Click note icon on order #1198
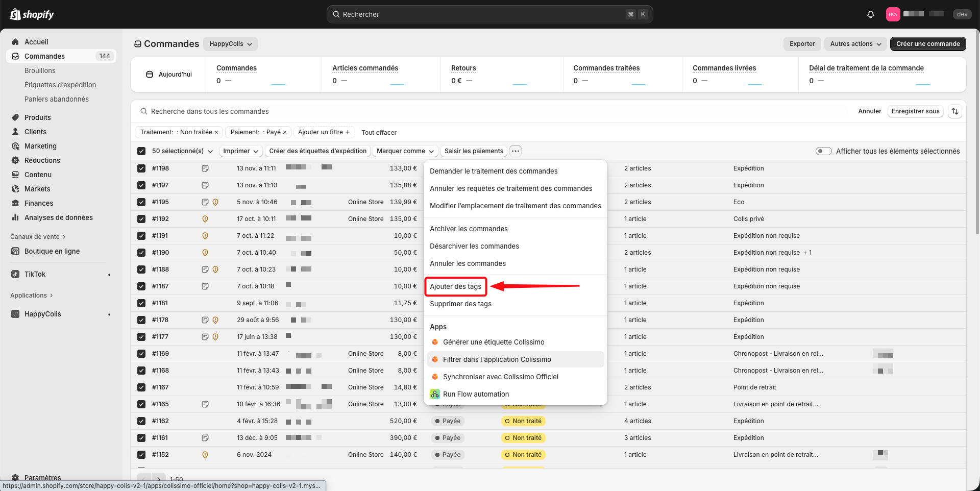 coord(205,168)
